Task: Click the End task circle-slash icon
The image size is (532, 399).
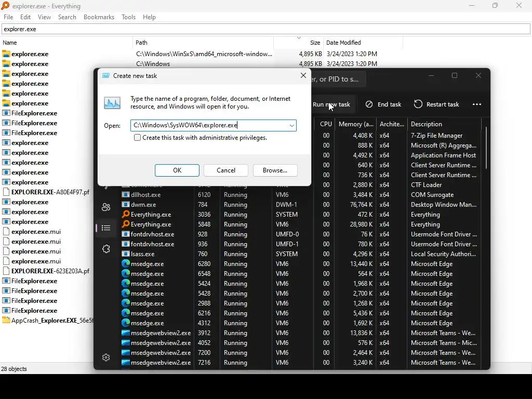Action: click(x=369, y=104)
